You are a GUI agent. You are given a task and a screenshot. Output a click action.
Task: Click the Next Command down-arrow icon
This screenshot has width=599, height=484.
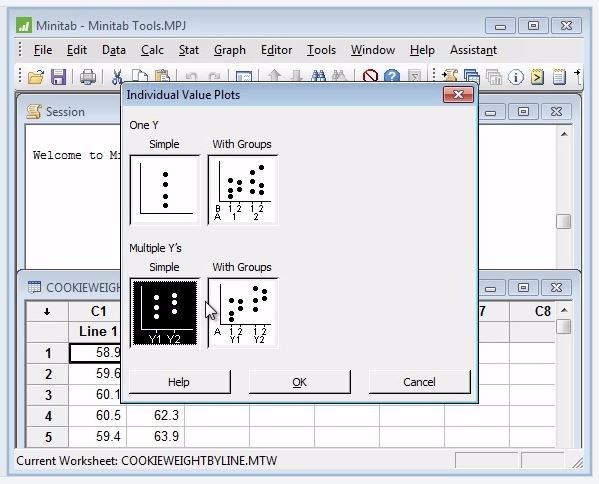coord(296,76)
